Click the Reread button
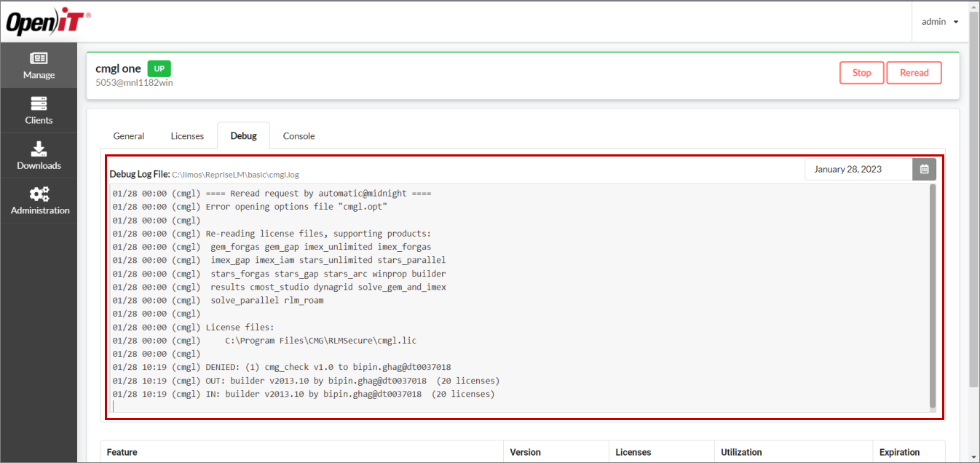 [914, 73]
